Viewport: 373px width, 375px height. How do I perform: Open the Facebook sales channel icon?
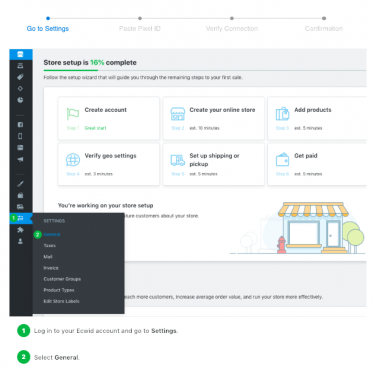point(20,125)
